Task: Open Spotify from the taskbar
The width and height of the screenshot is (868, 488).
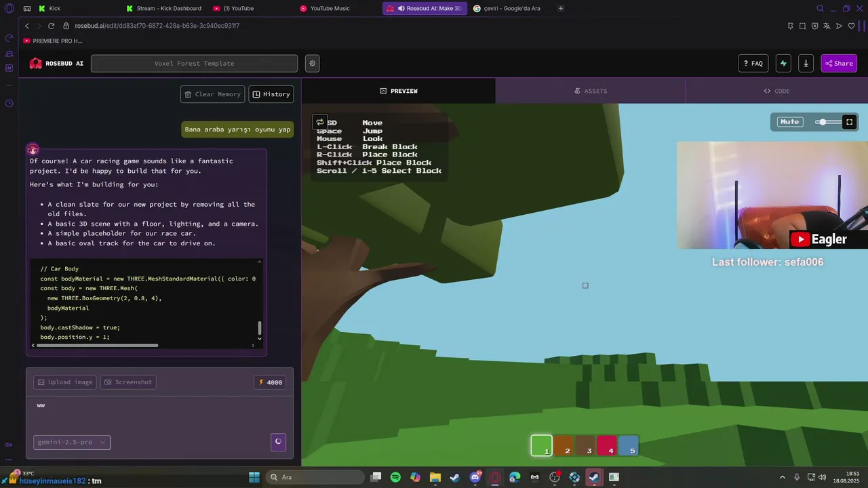Action: pyautogui.click(x=395, y=477)
